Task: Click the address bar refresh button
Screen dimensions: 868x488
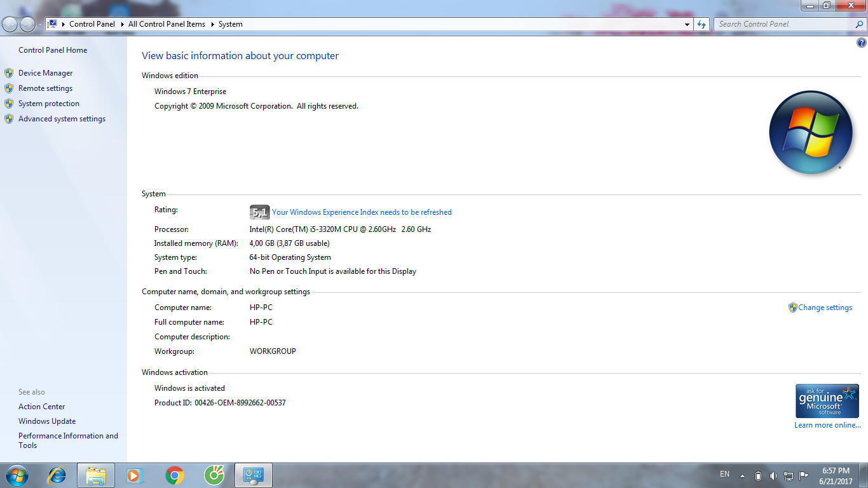Action: pos(702,24)
